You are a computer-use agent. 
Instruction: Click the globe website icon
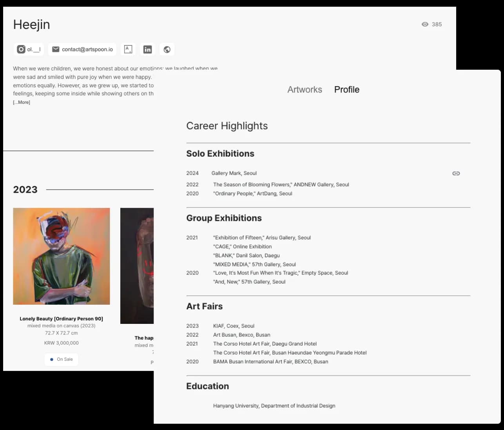pos(167,49)
